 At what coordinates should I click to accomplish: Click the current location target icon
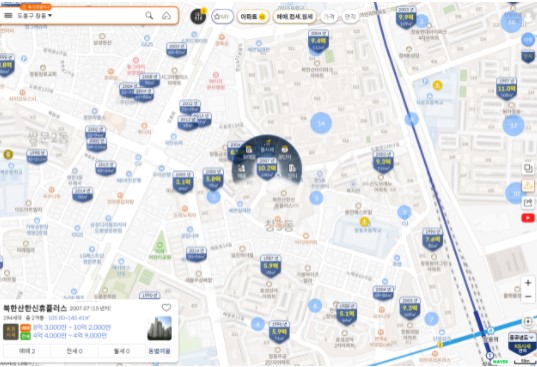pos(528,322)
